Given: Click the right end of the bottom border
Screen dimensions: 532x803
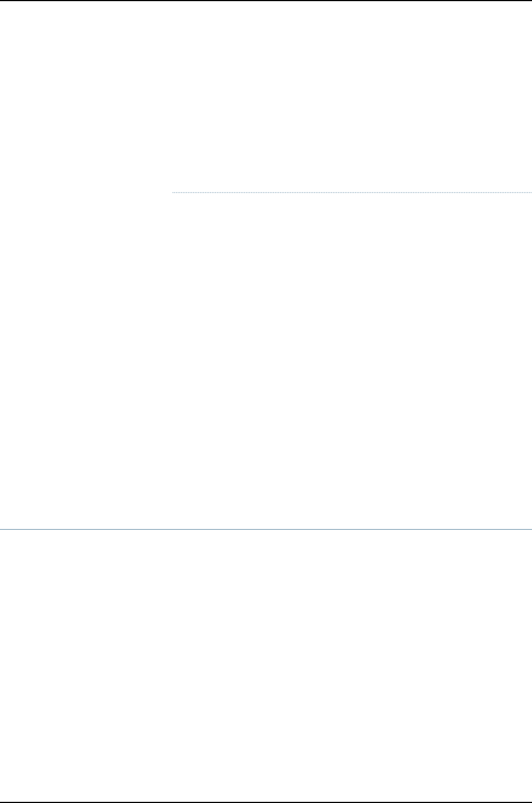Looking at the screenshot, I should [x=531, y=802].
